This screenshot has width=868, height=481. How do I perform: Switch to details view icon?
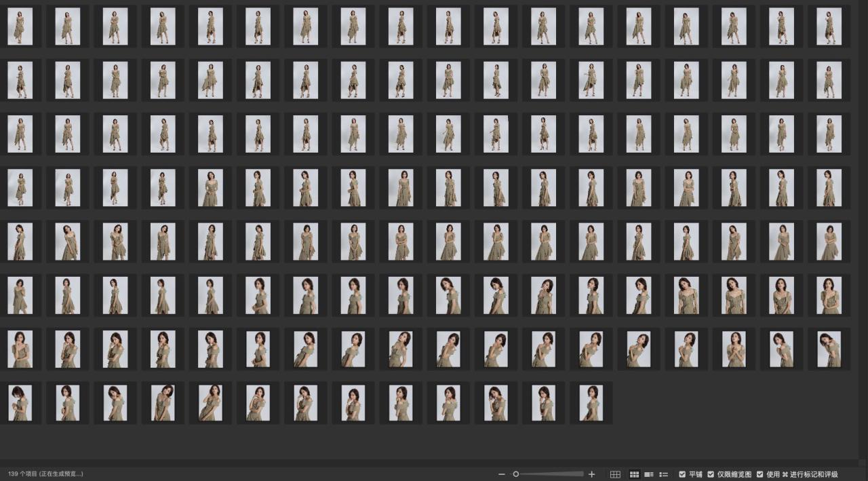[649, 474]
